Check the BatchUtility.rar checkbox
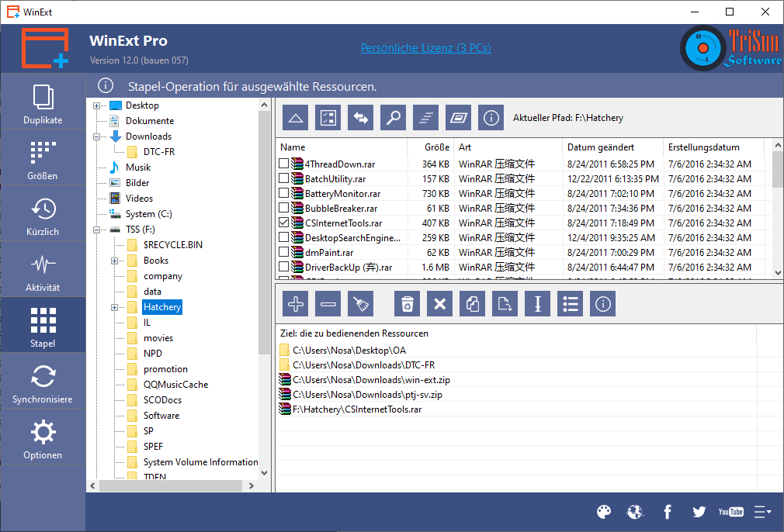The width and height of the screenshot is (784, 532). coord(284,178)
